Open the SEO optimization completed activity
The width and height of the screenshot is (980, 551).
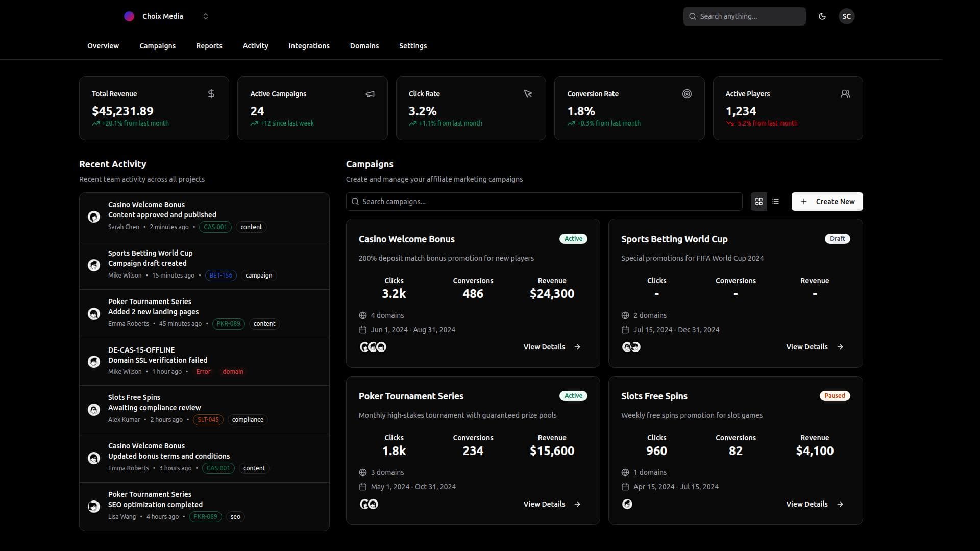(204, 507)
